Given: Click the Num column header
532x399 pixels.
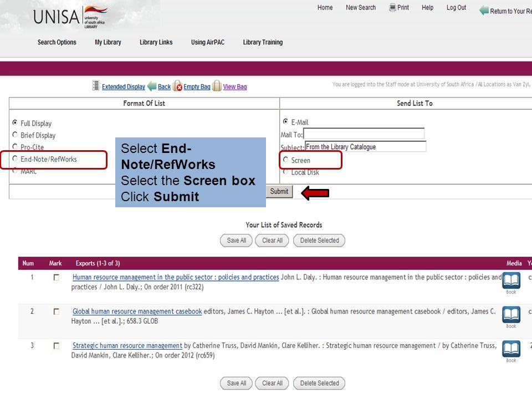Looking at the screenshot, I should pyautogui.click(x=28, y=263).
